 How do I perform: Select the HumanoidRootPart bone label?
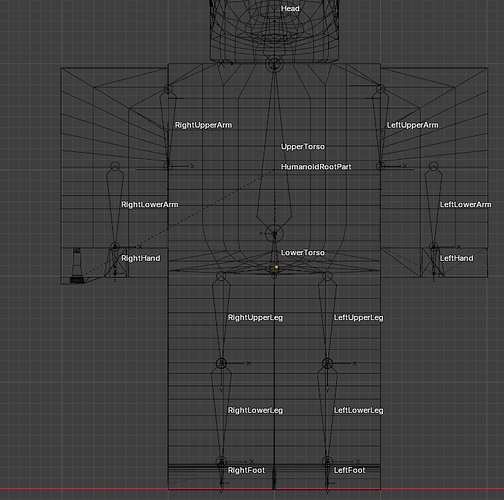point(316,167)
